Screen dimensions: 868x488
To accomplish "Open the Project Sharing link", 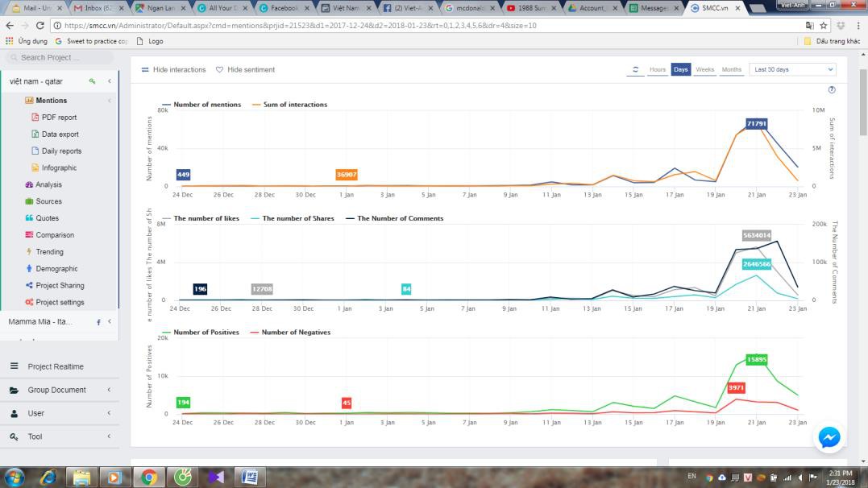I will [x=60, y=285].
